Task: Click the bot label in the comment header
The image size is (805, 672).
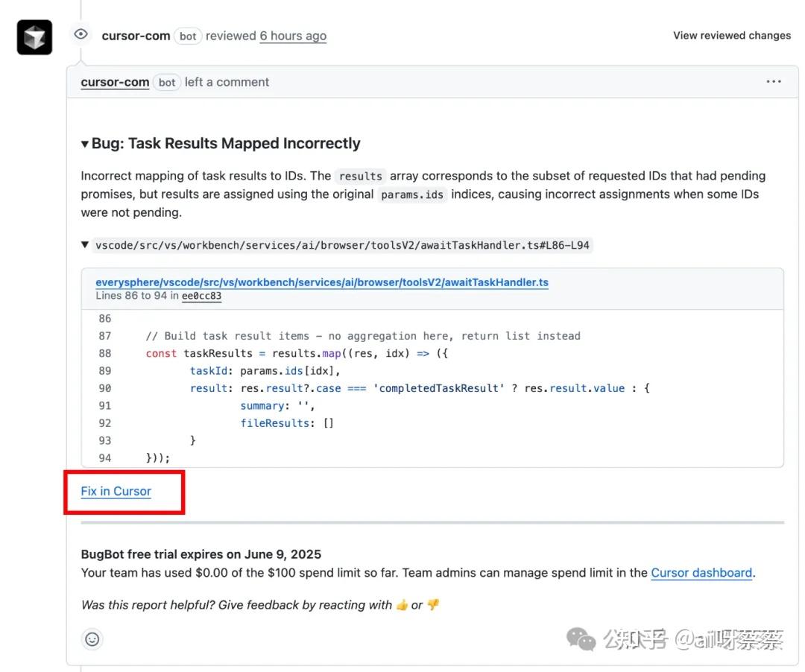Action: [167, 82]
